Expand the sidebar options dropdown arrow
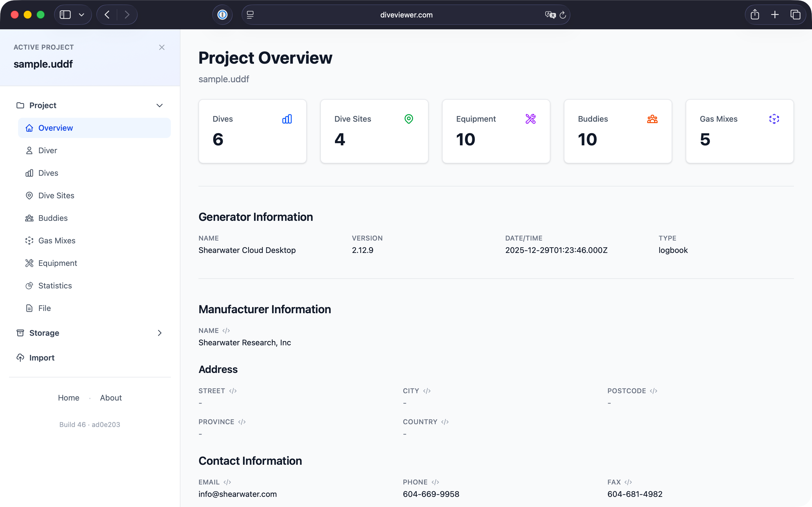This screenshot has height=507, width=812. coord(81,14)
